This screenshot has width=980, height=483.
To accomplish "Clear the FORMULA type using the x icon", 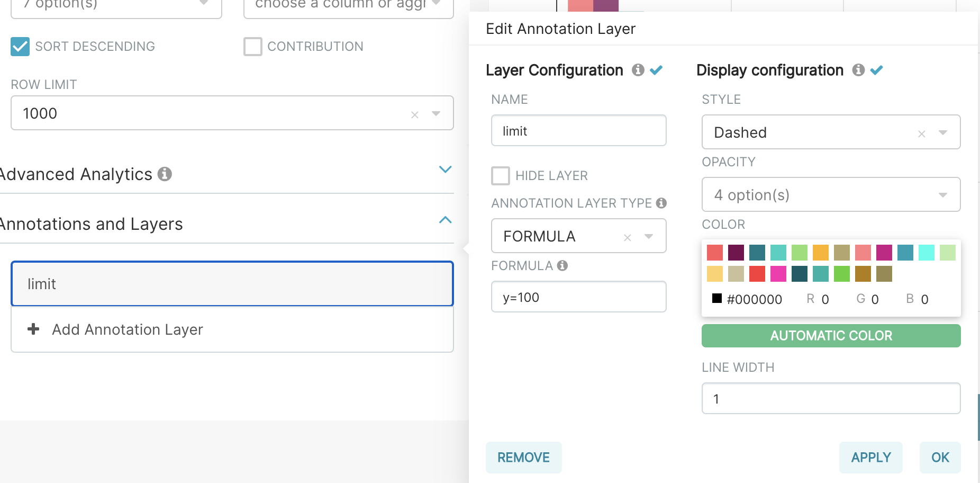I will tap(627, 236).
